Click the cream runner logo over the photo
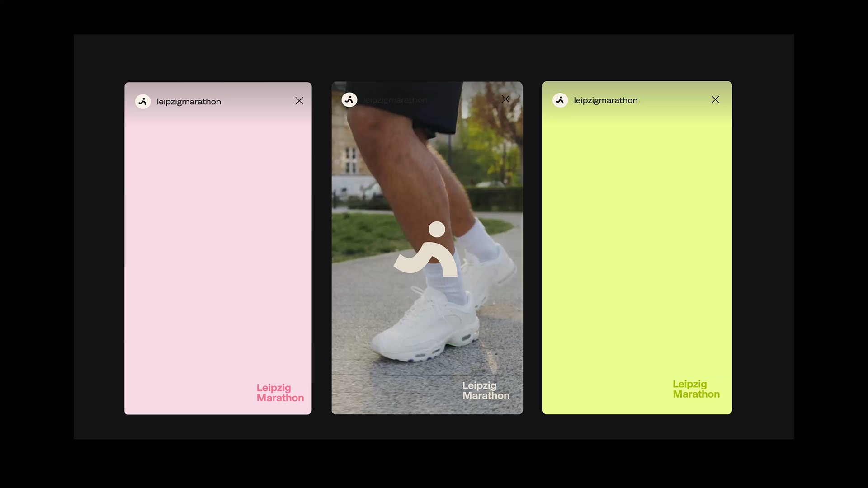The image size is (868, 488). [426, 249]
